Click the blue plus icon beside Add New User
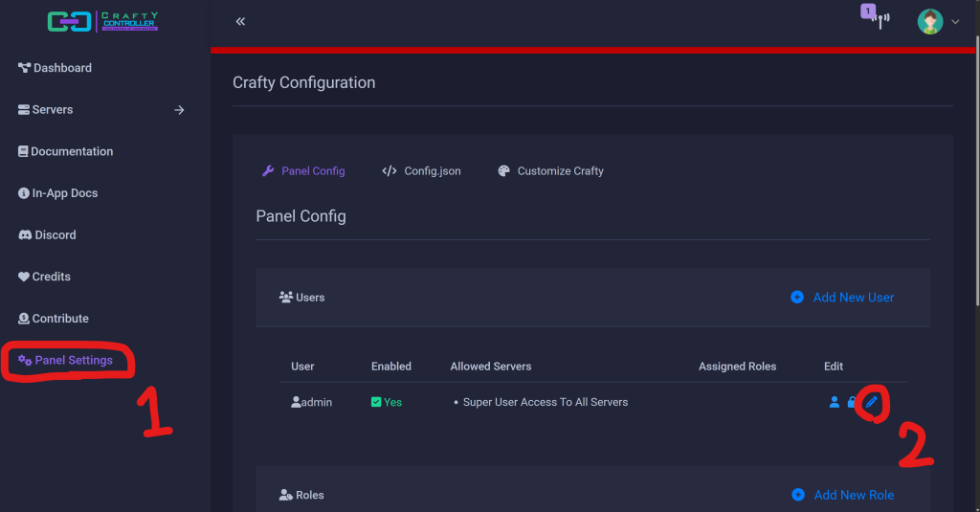The height and width of the screenshot is (512, 980). 797,298
